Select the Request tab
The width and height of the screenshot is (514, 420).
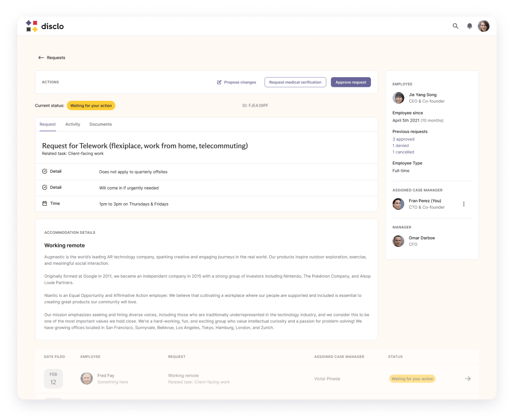tap(48, 125)
